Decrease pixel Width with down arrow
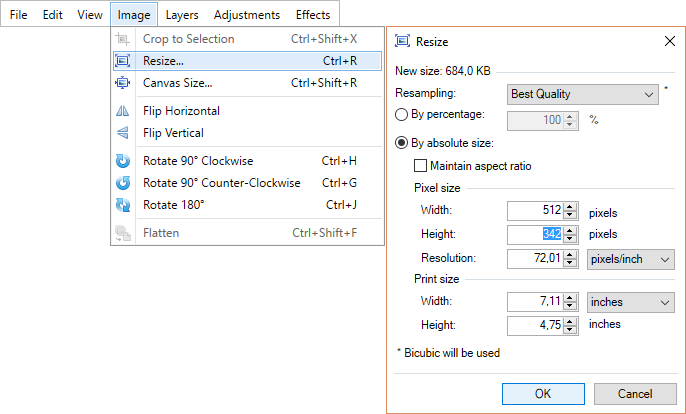This screenshot has width=686, height=414. (570, 215)
